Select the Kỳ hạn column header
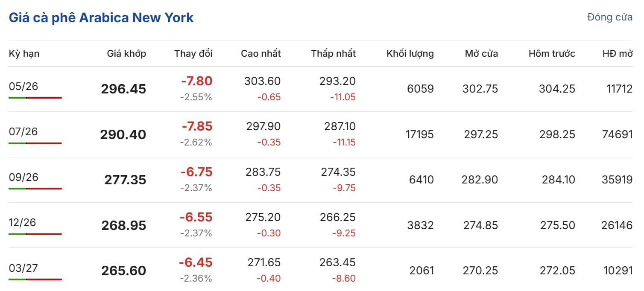This screenshot has width=644, height=291. click(24, 54)
